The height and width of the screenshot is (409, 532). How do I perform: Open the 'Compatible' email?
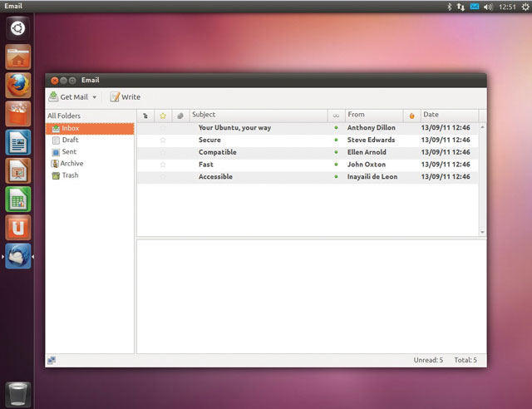click(218, 152)
